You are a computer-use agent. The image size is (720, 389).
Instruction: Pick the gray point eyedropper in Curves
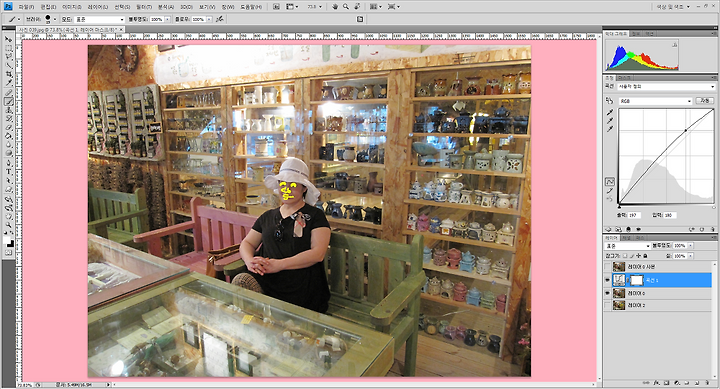point(610,121)
